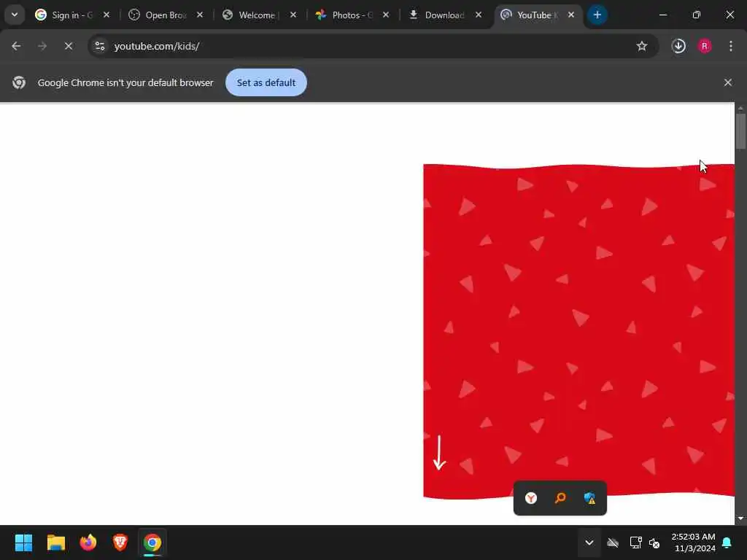Go back to the previous page
Screen dimensions: 747x560
point(16,46)
